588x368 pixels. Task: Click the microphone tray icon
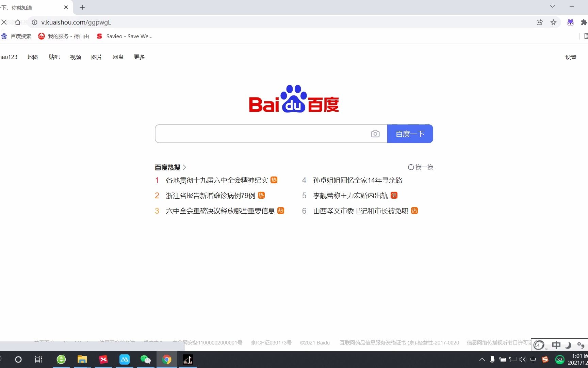492,359
